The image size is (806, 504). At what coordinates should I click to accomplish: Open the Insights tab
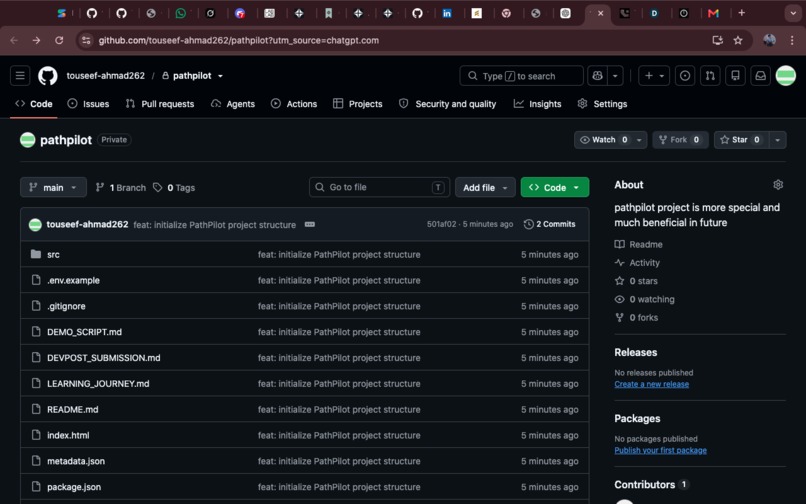coord(538,104)
